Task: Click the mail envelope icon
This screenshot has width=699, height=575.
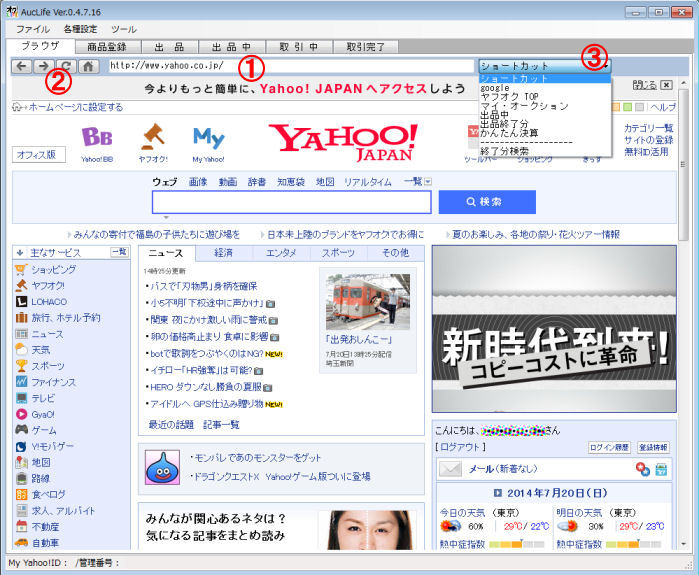Action: (450, 469)
